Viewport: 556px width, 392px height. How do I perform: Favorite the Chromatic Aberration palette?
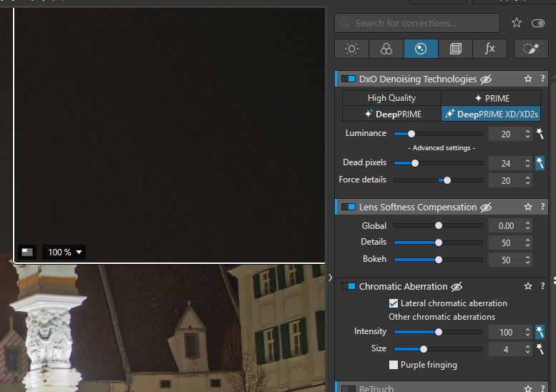click(528, 286)
